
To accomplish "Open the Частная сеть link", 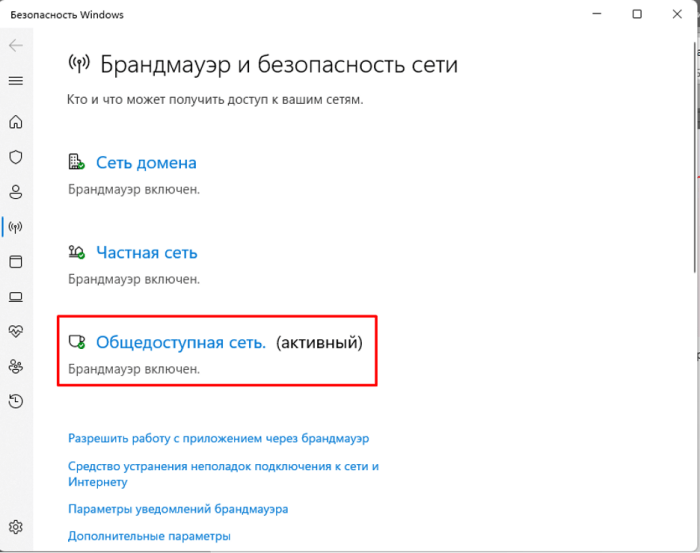I will pos(146,253).
